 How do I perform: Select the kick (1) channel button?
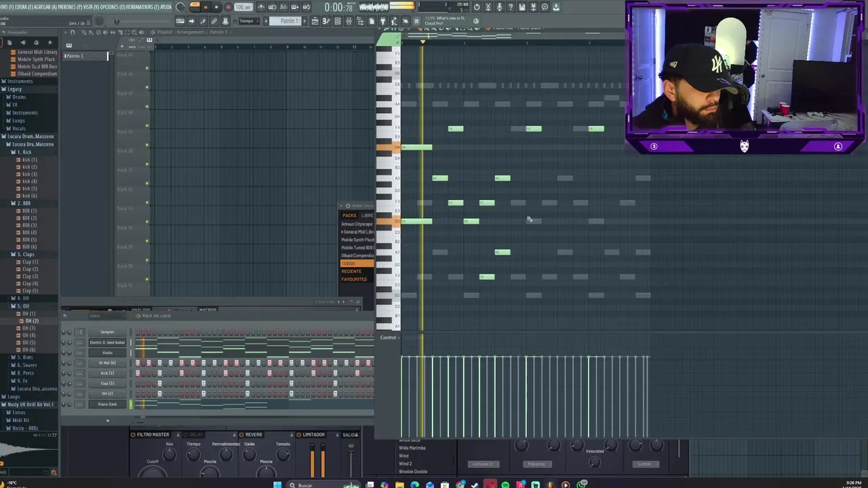(x=107, y=373)
